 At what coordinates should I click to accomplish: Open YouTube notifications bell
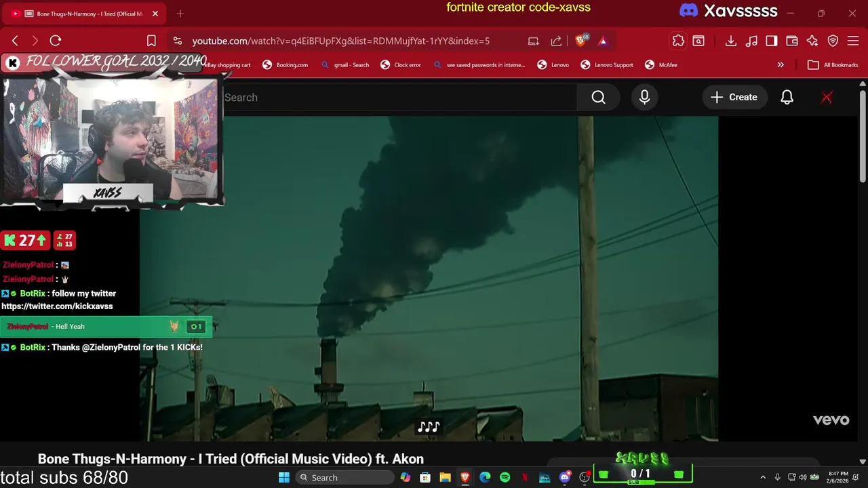[787, 98]
